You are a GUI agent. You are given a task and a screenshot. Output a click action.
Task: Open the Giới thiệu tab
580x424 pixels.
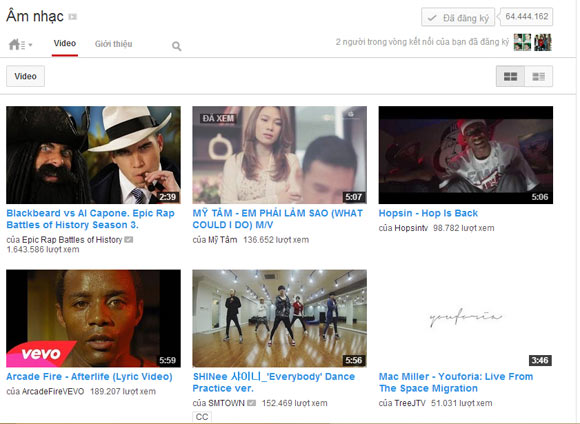point(114,44)
